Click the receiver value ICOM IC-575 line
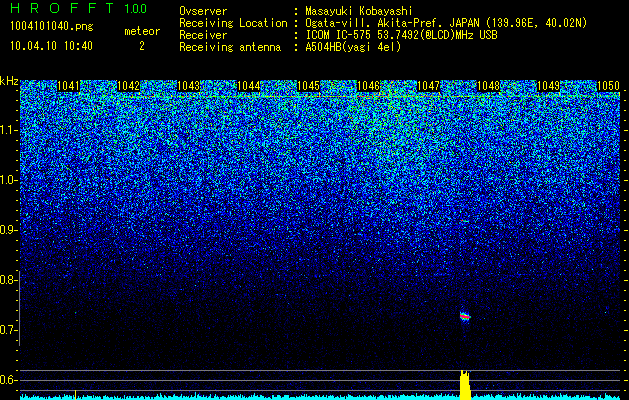The width and height of the screenshot is (629, 400). (401, 35)
